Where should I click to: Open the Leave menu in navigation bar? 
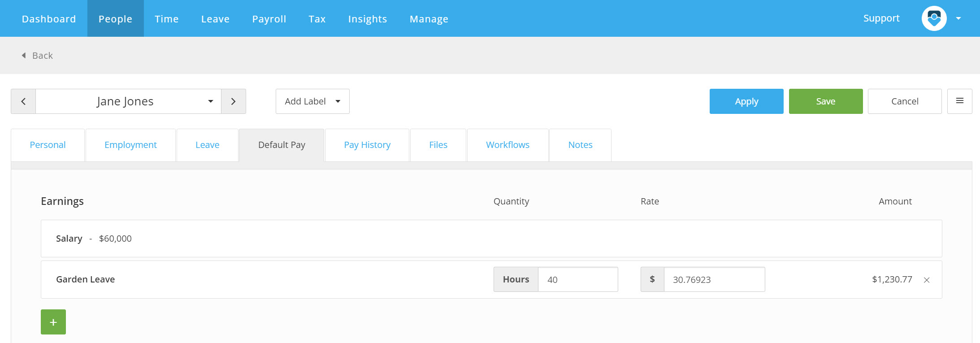tap(216, 19)
